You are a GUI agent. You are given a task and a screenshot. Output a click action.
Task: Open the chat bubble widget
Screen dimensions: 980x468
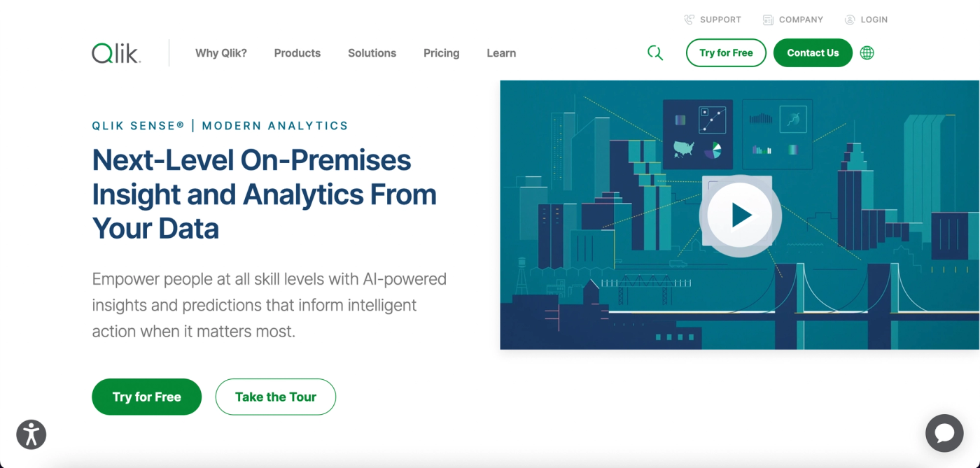944,433
